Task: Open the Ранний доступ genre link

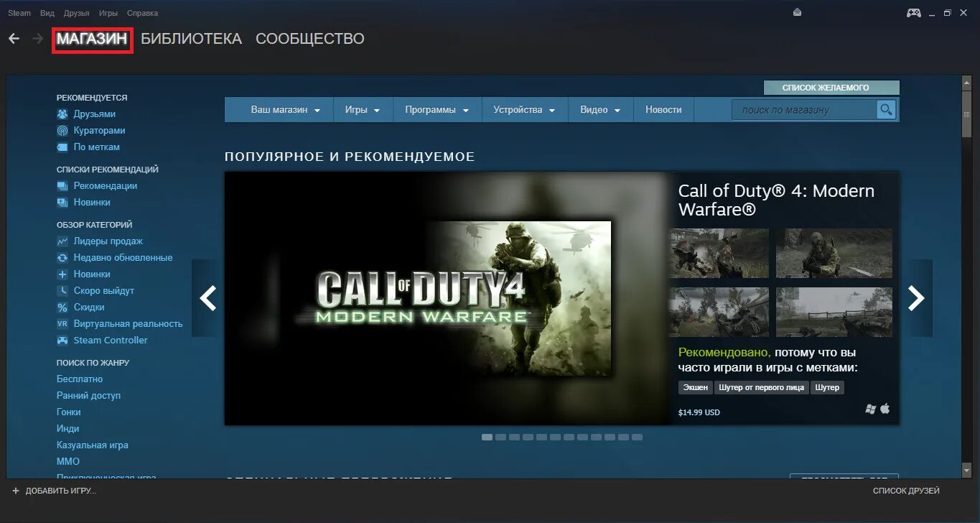Action: click(x=88, y=396)
